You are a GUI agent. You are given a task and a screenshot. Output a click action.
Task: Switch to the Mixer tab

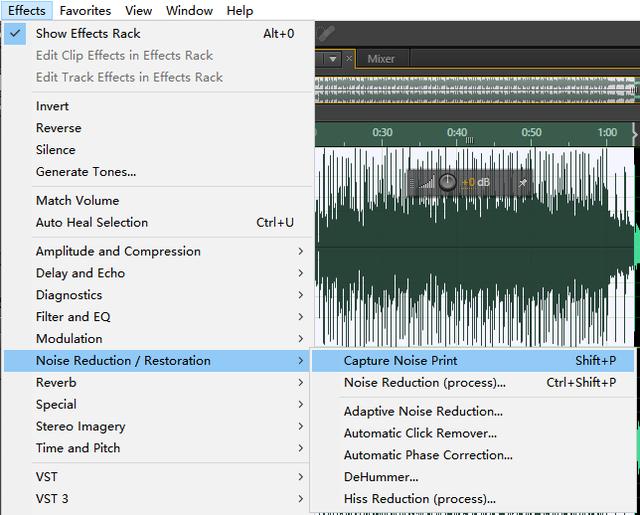pos(381,59)
